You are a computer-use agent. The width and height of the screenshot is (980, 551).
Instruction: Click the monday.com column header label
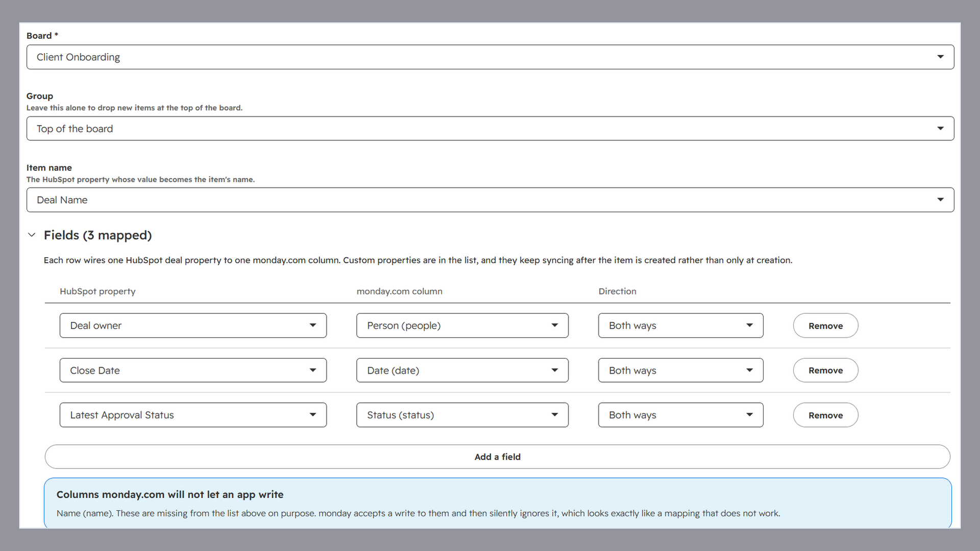(399, 291)
